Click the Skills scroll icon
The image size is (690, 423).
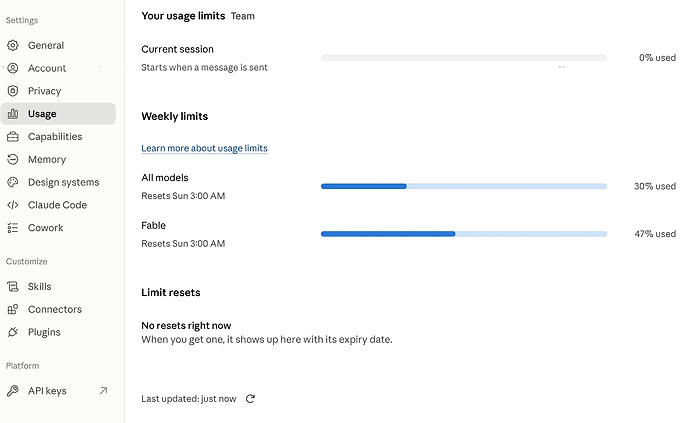click(x=13, y=287)
